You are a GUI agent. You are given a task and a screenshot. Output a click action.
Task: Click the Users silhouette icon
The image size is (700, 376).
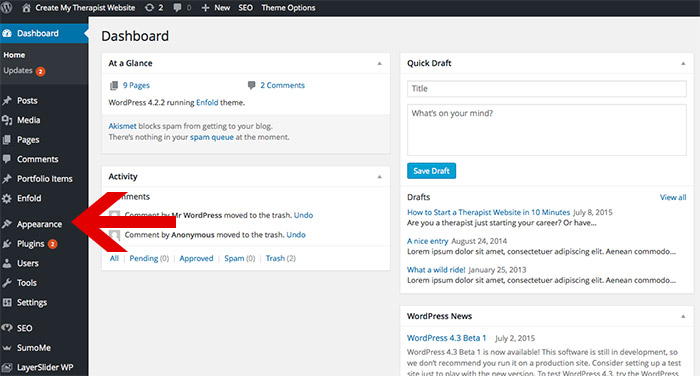click(7, 263)
